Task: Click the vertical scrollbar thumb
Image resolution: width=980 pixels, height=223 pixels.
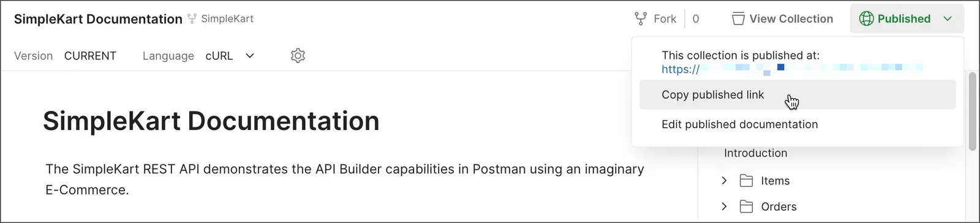Action: coord(972,112)
